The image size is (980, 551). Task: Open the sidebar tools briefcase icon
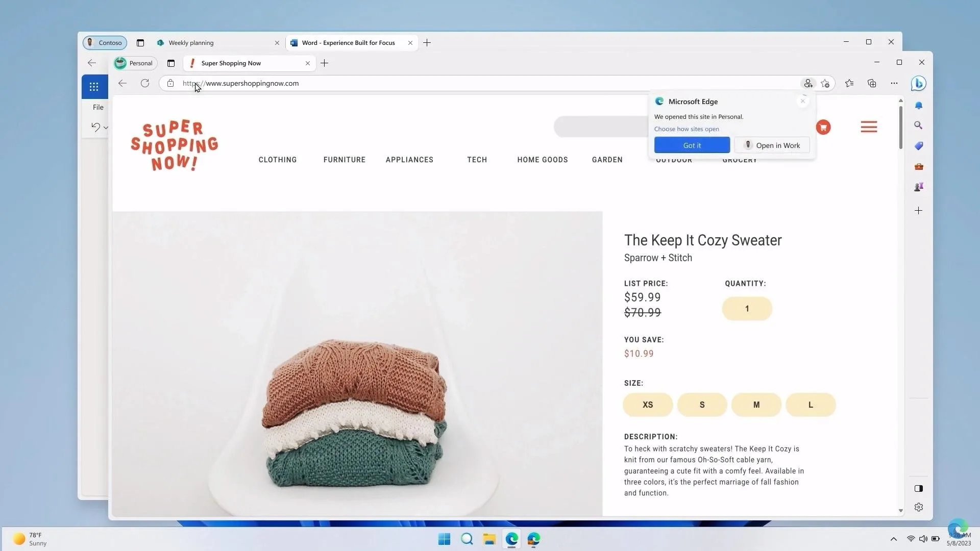918,167
